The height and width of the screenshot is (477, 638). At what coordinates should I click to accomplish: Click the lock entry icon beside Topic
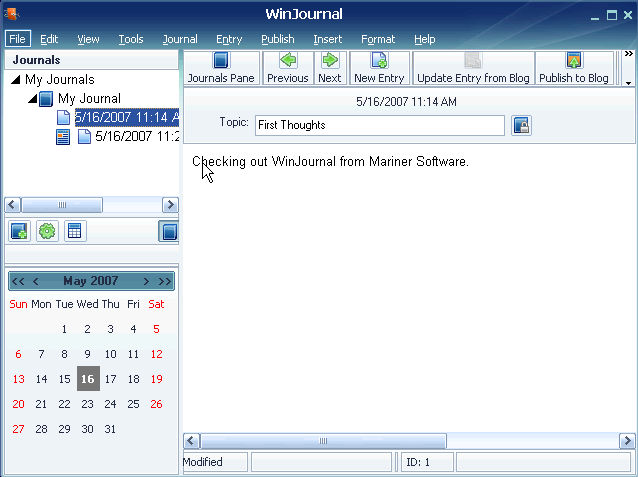[521, 125]
